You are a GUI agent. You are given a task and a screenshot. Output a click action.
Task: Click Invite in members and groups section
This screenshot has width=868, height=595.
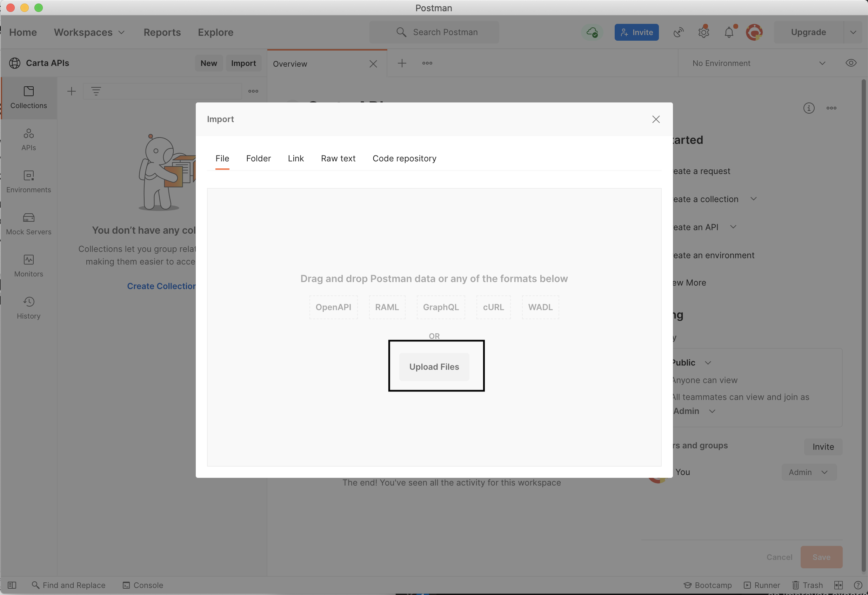click(823, 447)
